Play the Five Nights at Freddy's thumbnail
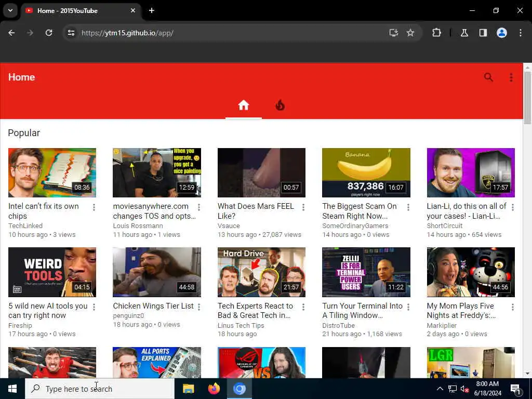Image resolution: width=532 pixels, height=399 pixels. coord(471,272)
